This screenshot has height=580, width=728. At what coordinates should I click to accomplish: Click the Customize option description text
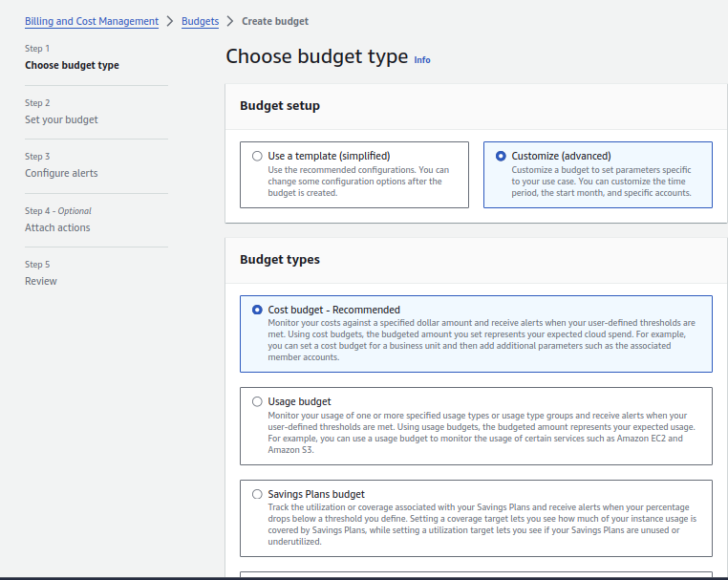pyautogui.click(x=601, y=181)
